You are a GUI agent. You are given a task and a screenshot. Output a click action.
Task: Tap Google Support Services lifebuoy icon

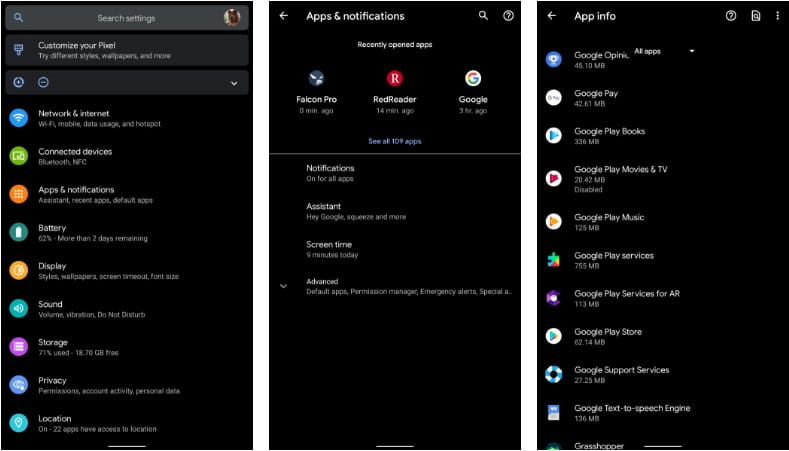coord(554,374)
